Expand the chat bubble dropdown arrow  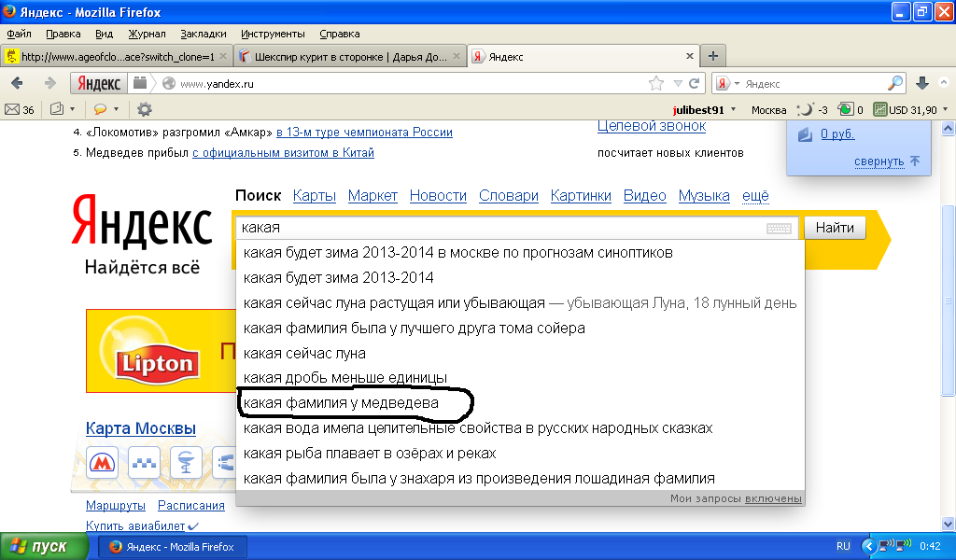[117, 110]
